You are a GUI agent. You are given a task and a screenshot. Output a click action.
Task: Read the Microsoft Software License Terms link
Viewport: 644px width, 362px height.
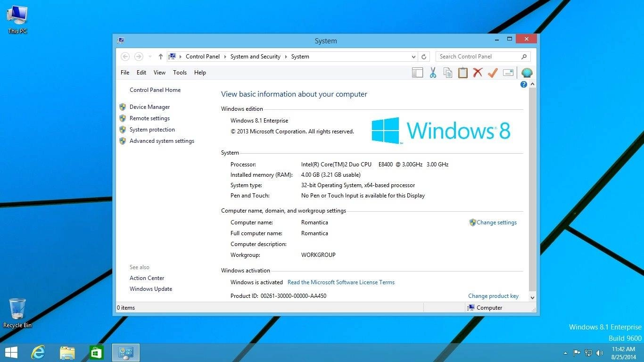(341, 282)
